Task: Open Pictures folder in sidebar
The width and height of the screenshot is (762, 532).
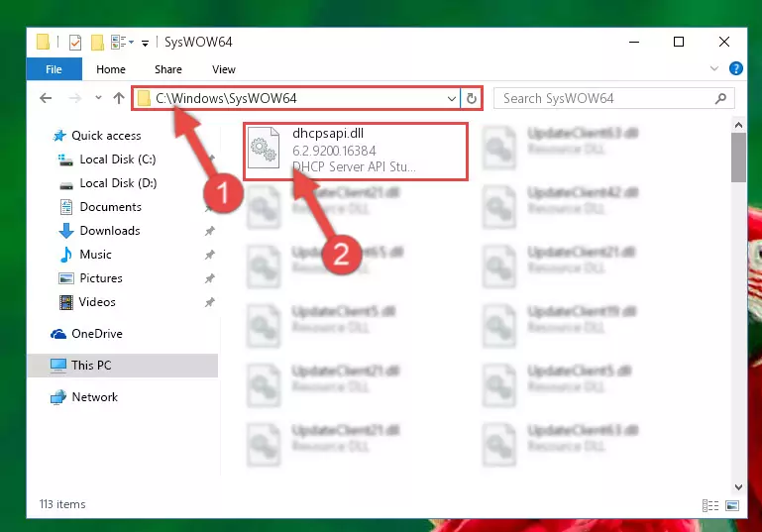Action: (x=101, y=278)
